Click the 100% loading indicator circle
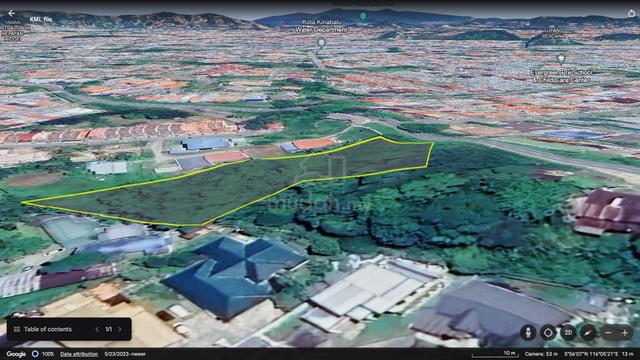 click(x=36, y=354)
